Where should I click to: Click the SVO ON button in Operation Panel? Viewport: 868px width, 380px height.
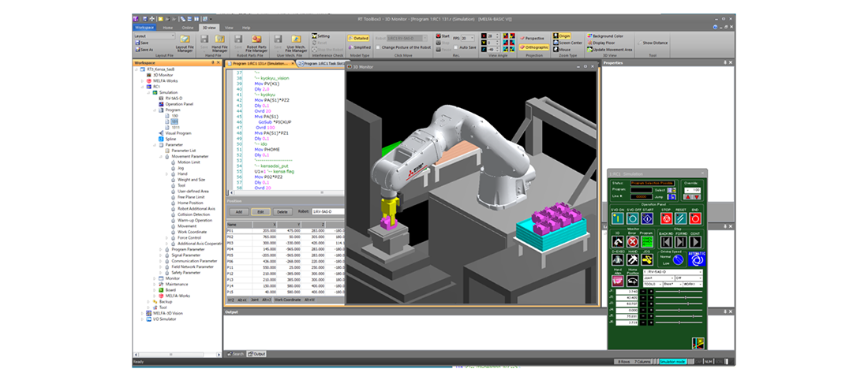click(617, 218)
